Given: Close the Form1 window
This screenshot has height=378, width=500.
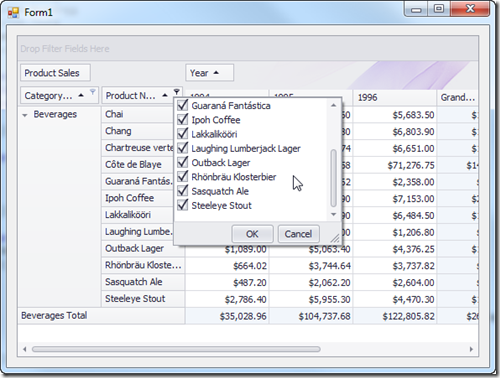Looking at the screenshot, I should 470,9.
